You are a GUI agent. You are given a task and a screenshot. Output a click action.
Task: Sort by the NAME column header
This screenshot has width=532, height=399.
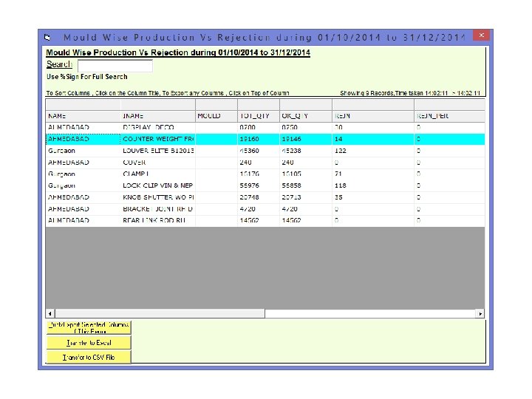pos(83,116)
